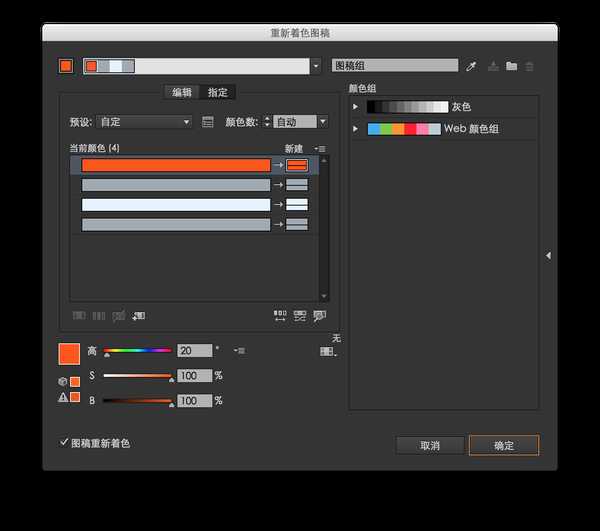Click the 颜色数 stepper arrows
The height and width of the screenshot is (531, 600).
(x=267, y=122)
